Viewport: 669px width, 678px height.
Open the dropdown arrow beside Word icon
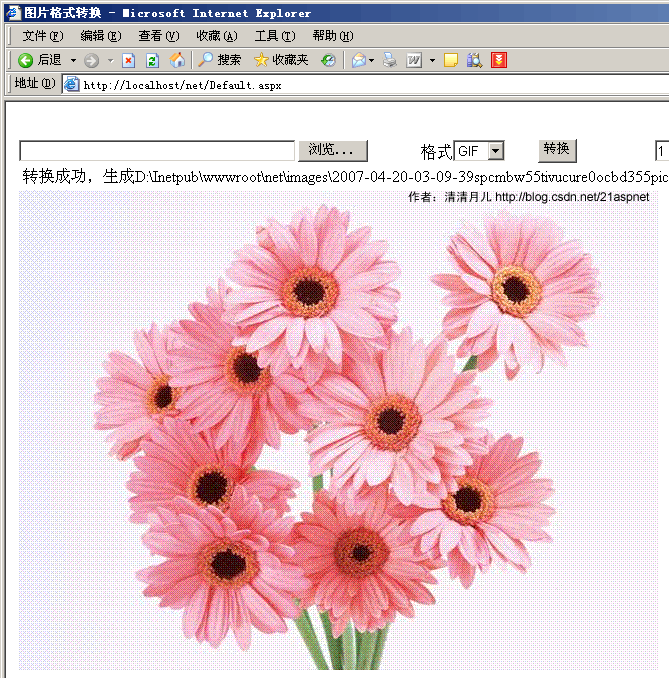pos(432,61)
